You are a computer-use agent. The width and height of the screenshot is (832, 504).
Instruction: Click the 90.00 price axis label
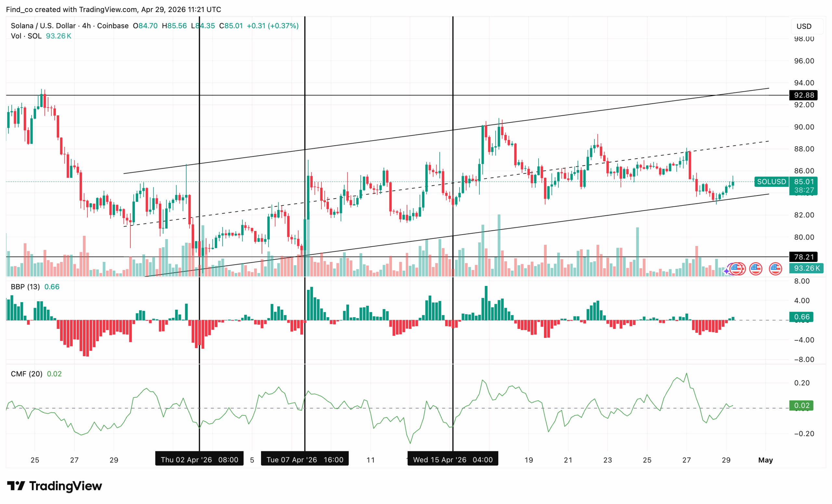coord(804,127)
